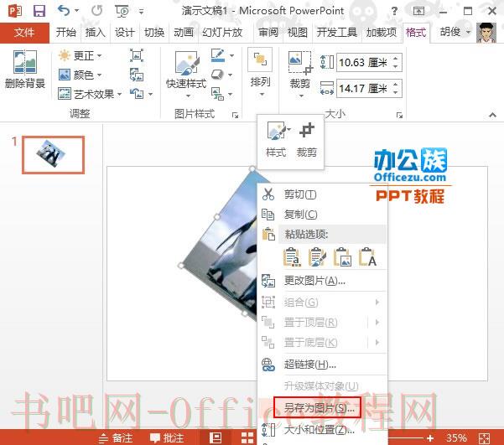Screen dimensions: 504x445
Task: Open Customize Quick Access Toolbar dropdown
Action: tap(141, 12)
